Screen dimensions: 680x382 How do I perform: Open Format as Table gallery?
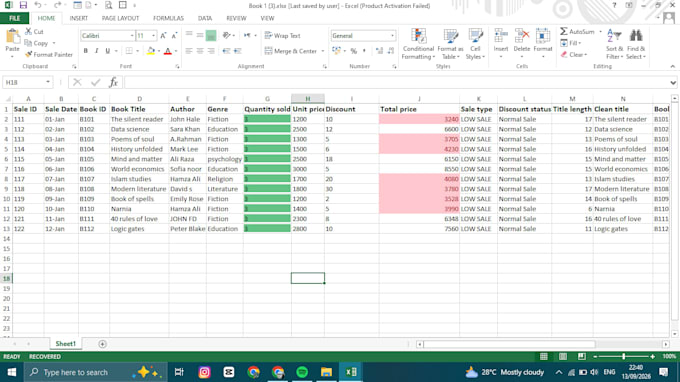click(450, 44)
